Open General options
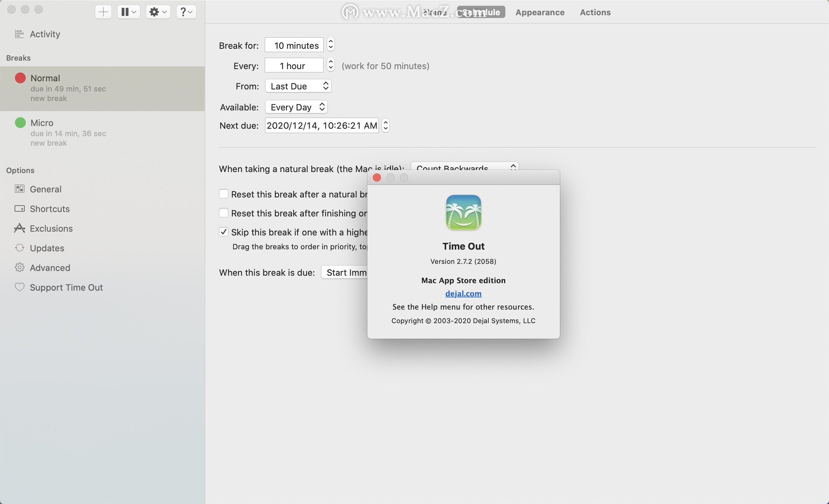The width and height of the screenshot is (829, 504). [x=45, y=189]
